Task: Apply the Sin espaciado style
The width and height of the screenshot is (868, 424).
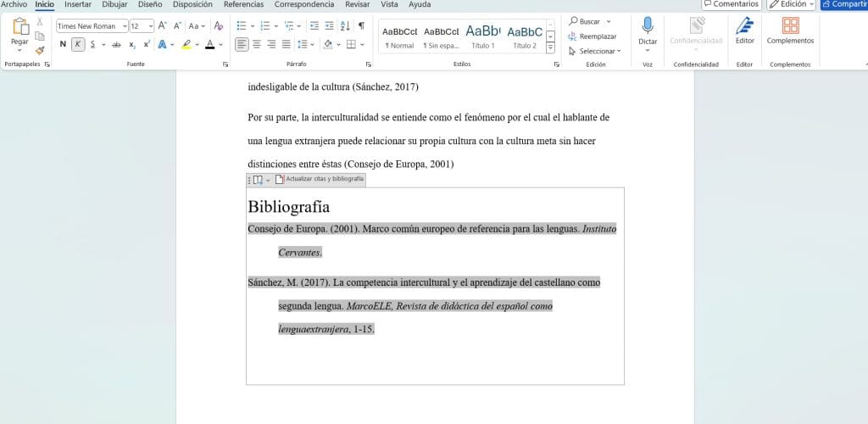Action: [441, 36]
